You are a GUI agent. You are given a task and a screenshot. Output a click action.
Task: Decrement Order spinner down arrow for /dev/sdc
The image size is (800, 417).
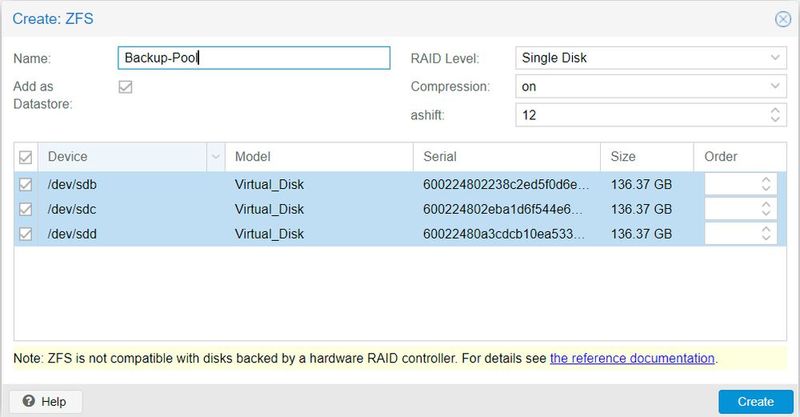(x=766, y=214)
